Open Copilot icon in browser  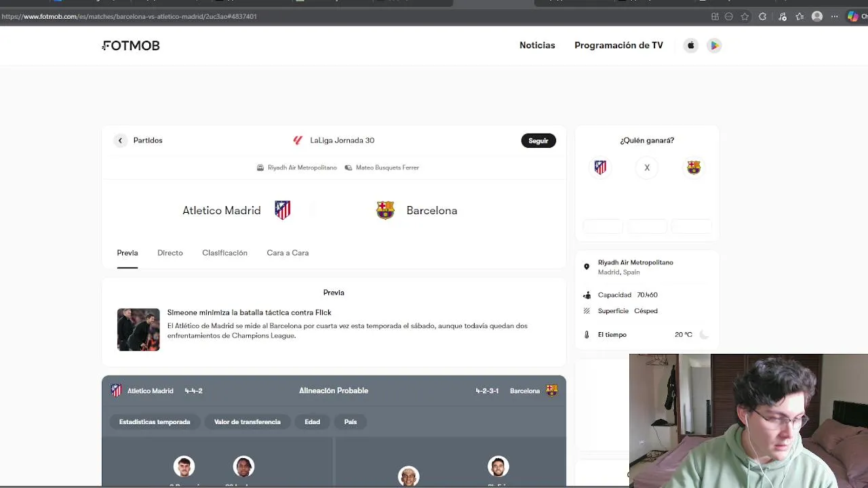(853, 16)
